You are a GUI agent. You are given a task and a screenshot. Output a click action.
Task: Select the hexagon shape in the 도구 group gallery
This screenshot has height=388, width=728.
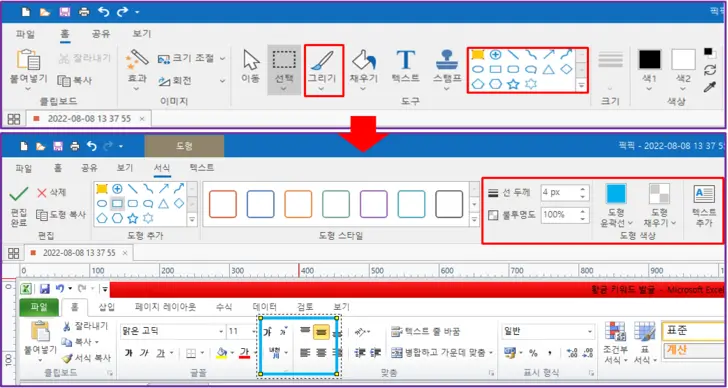pos(495,84)
